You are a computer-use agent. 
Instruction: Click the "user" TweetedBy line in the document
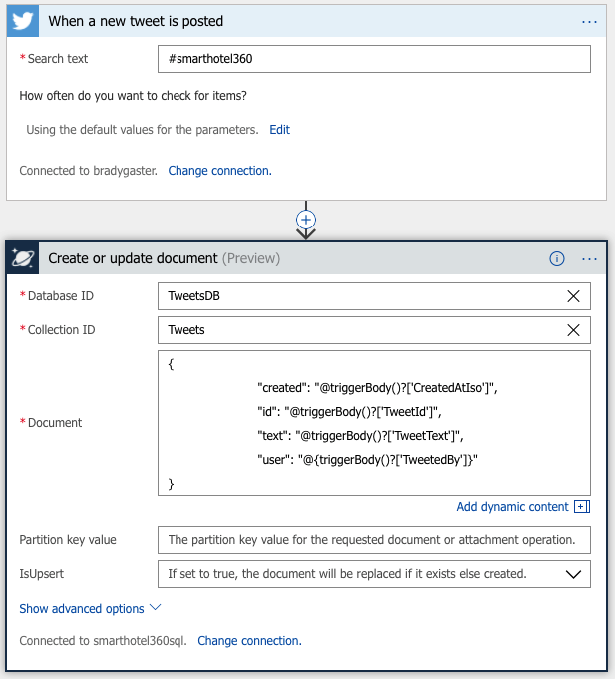pyautogui.click(x=367, y=459)
